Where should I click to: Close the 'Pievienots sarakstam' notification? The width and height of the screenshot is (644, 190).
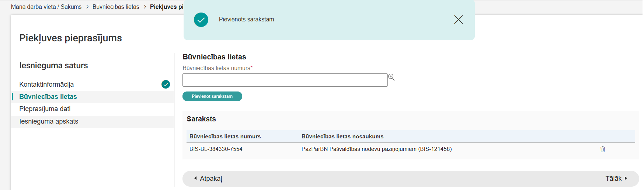click(x=458, y=20)
